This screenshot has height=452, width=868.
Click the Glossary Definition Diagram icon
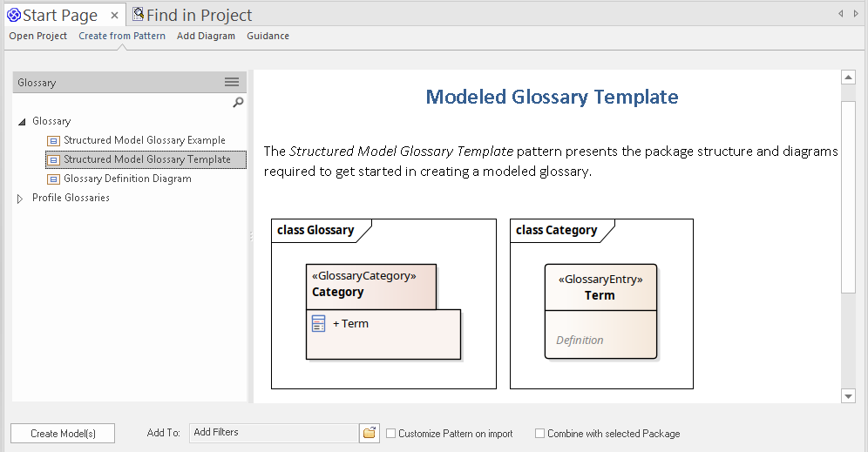53,179
